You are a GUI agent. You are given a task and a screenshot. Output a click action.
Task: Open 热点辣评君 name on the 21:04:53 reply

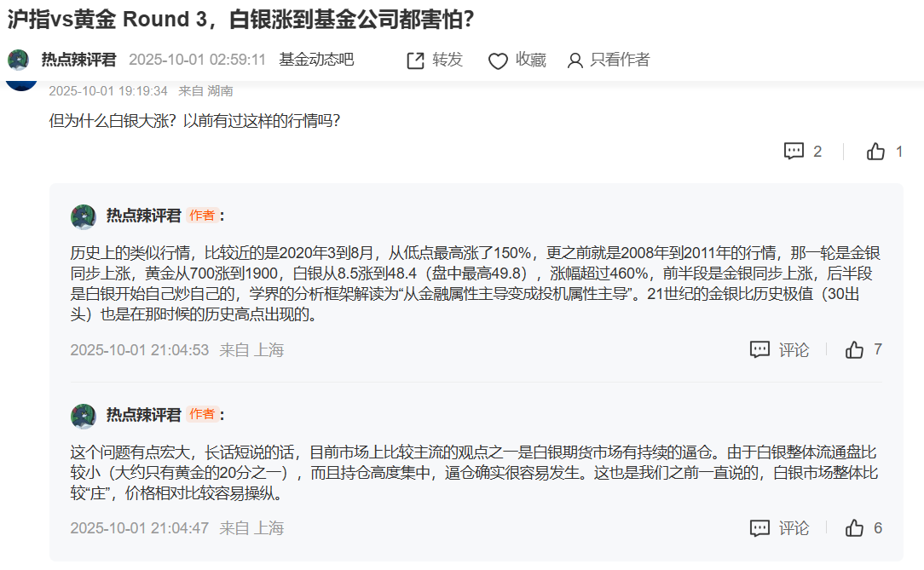(x=144, y=216)
